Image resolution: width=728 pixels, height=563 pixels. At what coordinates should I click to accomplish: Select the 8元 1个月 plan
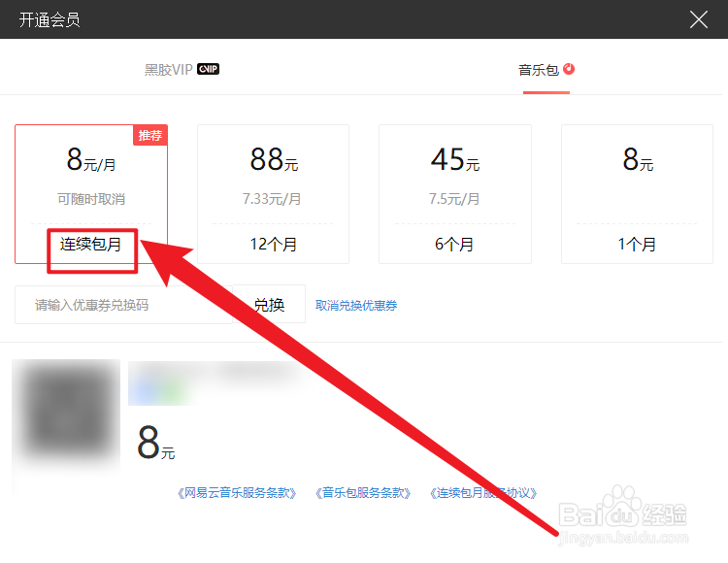(x=637, y=194)
